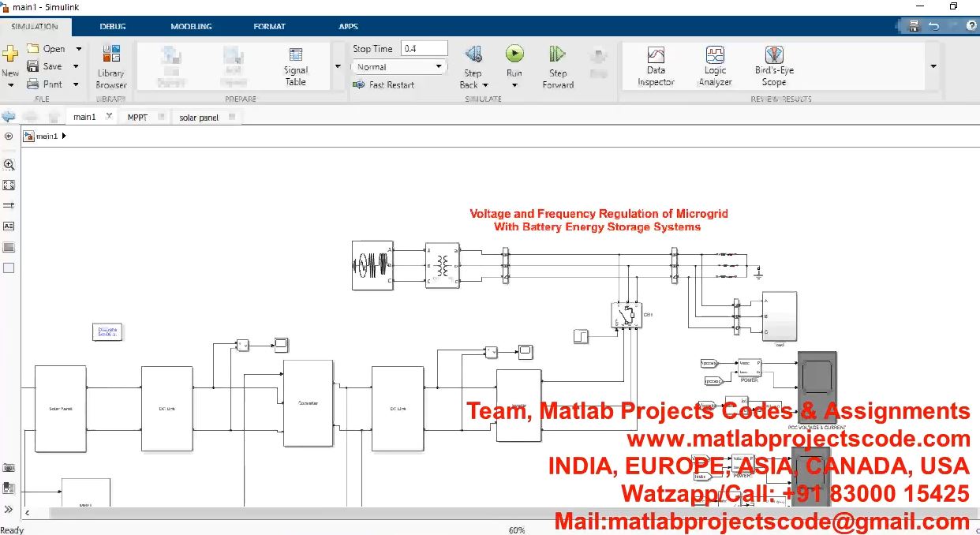Open the solar panel model tab
Image resolution: width=980 pixels, height=535 pixels.
(199, 118)
